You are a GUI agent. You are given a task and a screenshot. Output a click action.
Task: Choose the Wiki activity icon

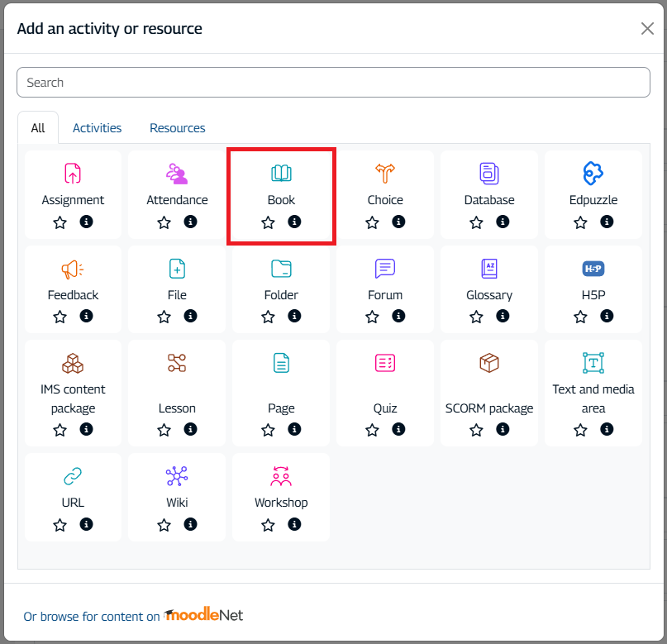(177, 476)
